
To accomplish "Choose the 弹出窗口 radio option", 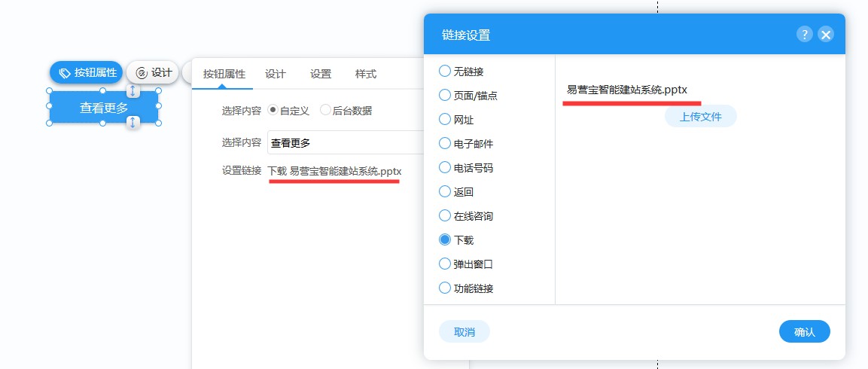I will [444, 264].
